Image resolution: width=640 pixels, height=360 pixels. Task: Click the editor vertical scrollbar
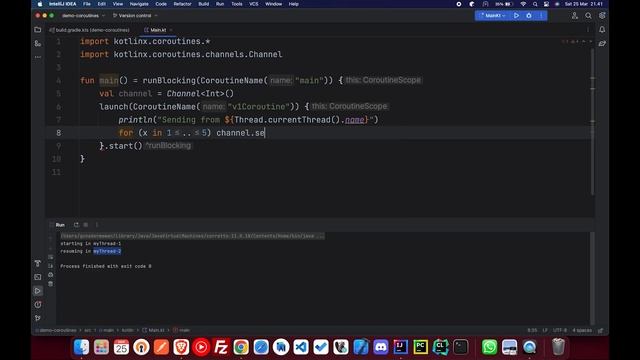click(592, 121)
